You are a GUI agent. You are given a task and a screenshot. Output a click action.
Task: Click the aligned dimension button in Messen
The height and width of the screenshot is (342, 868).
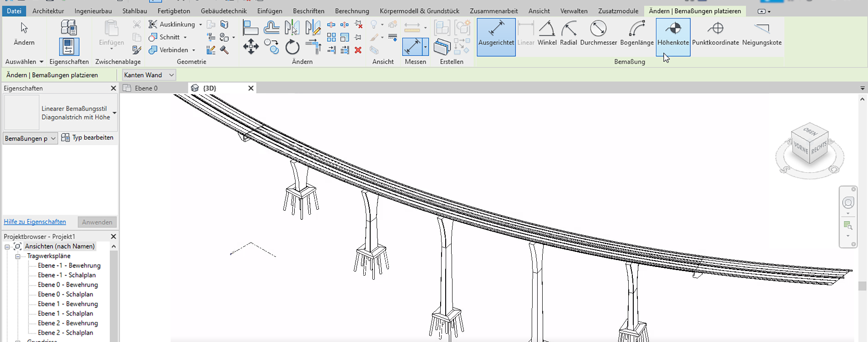pos(412,47)
